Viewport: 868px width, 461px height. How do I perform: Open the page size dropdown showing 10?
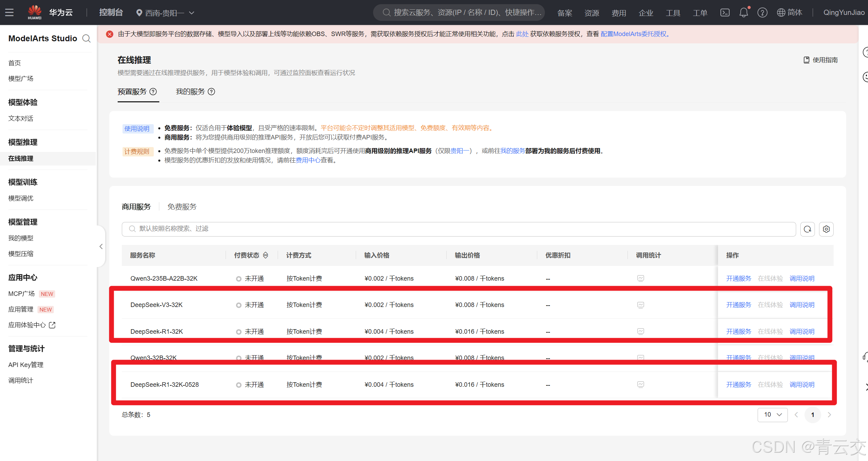tap(773, 415)
